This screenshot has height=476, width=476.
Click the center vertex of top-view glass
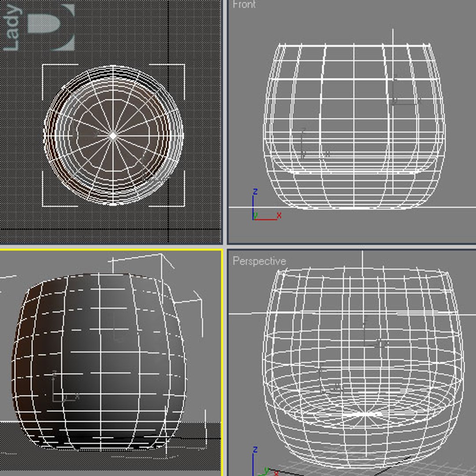[113, 136]
